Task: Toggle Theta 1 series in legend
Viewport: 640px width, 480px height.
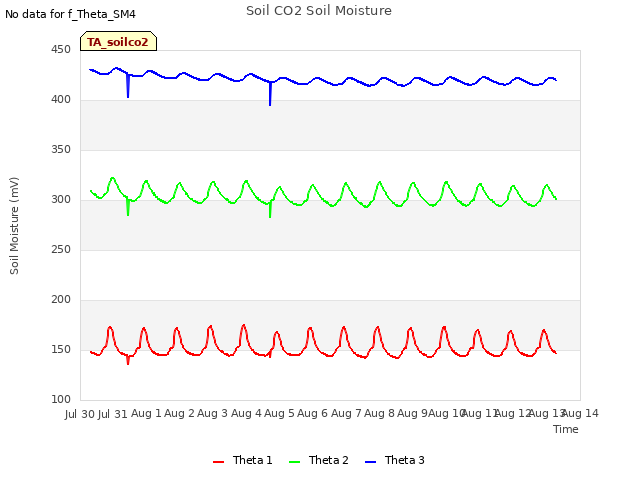Action: click(242, 460)
